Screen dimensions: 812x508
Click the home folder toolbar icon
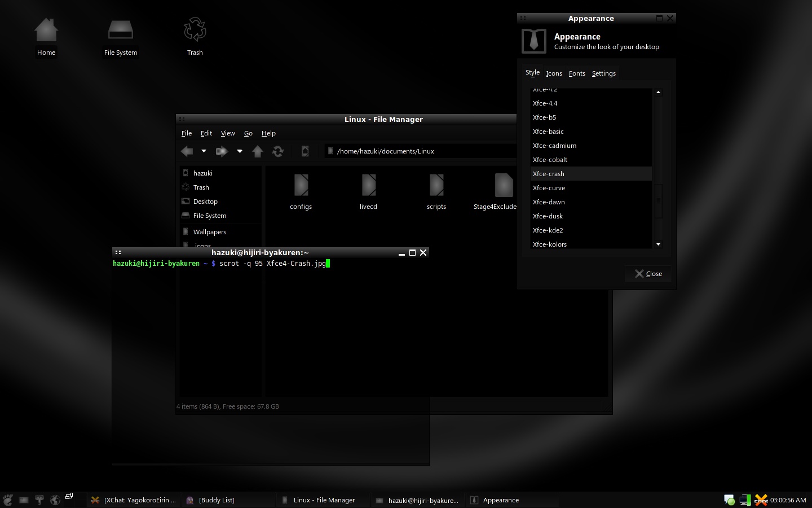pos(305,151)
